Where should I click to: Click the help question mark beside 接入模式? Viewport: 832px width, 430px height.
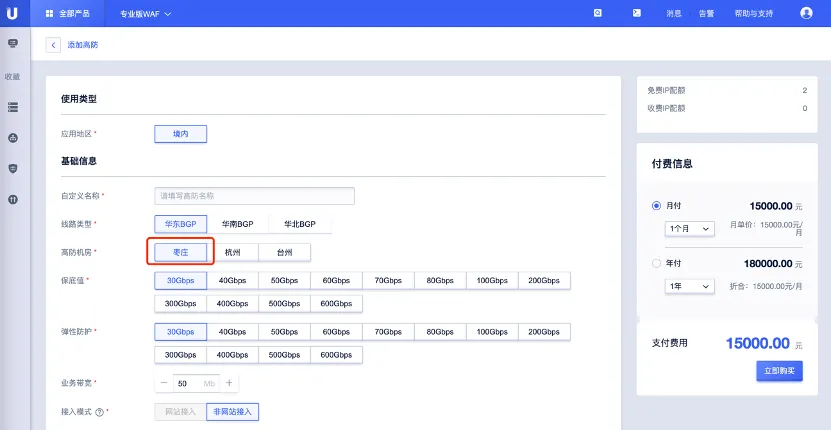(99, 412)
